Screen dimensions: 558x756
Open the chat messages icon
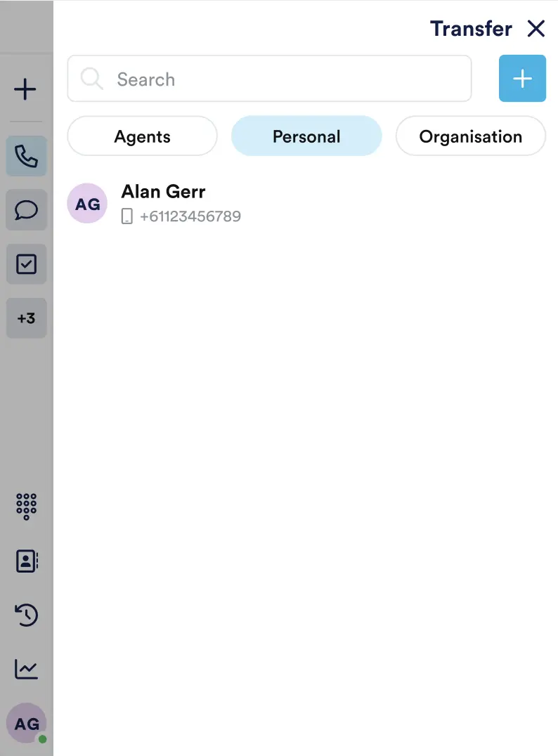[x=26, y=209]
